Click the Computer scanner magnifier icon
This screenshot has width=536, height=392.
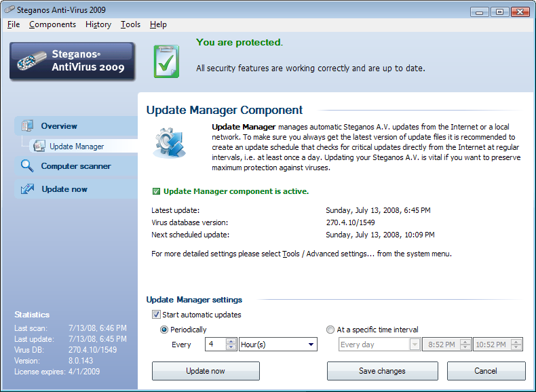[27, 165]
